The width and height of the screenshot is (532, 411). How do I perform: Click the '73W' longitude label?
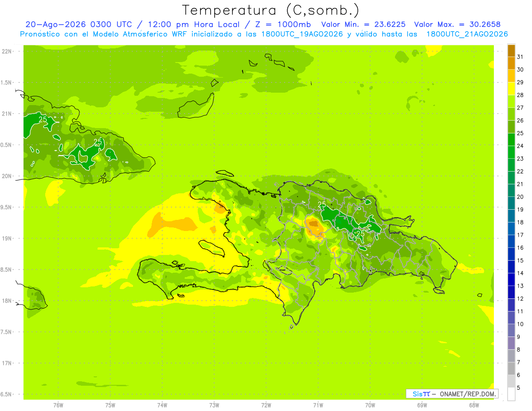pos(214,405)
